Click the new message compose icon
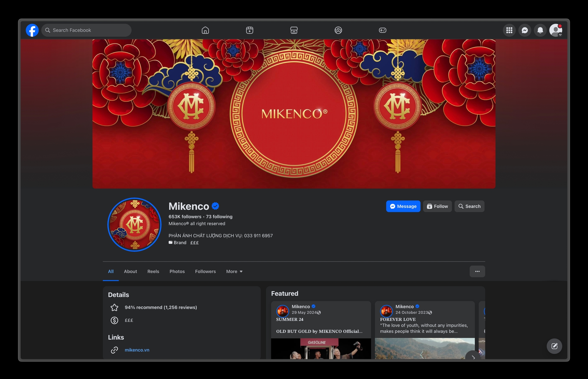Image resolution: width=588 pixels, height=379 pixels. [x=554, y=346]
